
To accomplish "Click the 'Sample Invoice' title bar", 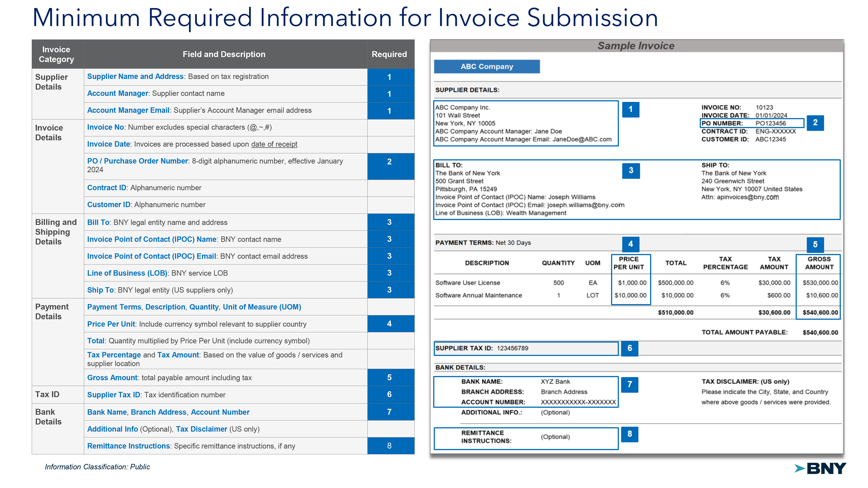I will pyautogui.click(x=636, y=46).
